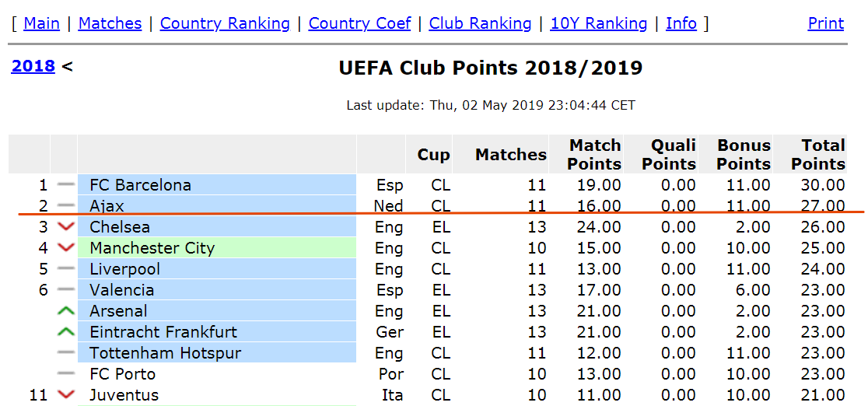
Task: Click Juventus's red down-trend arrow icon
Action: point(66,395)
